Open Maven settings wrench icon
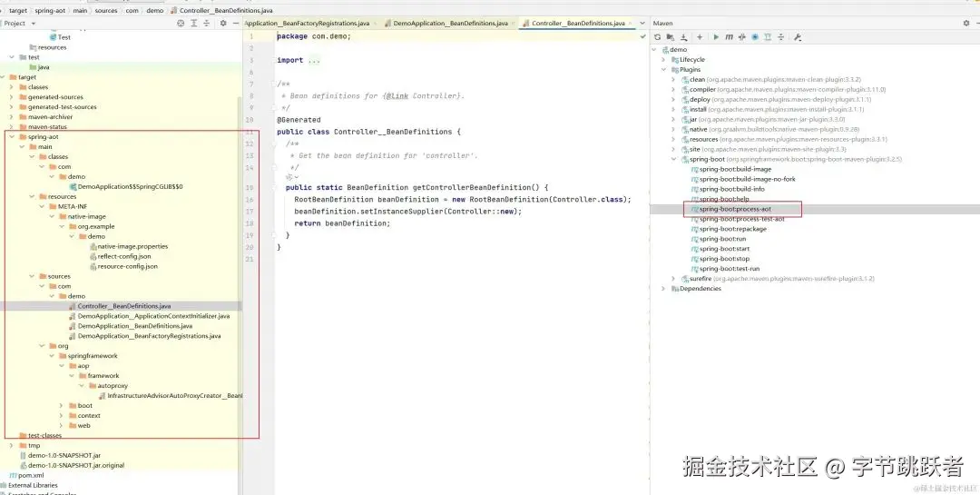 tap(798, 37)
